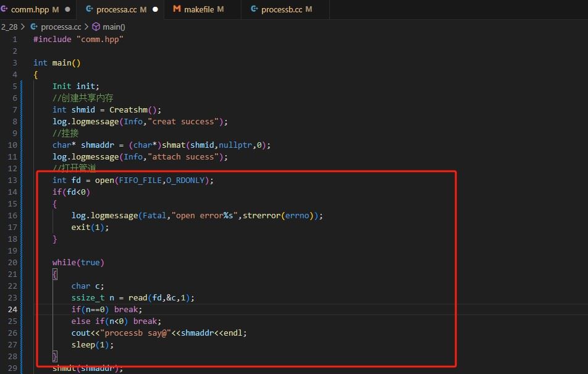The height and width of the screenshot is (374, 588).
Task: Click 'int shmid = Creatshm();' line
Action: pyautogui.click(x=107, y=109)
